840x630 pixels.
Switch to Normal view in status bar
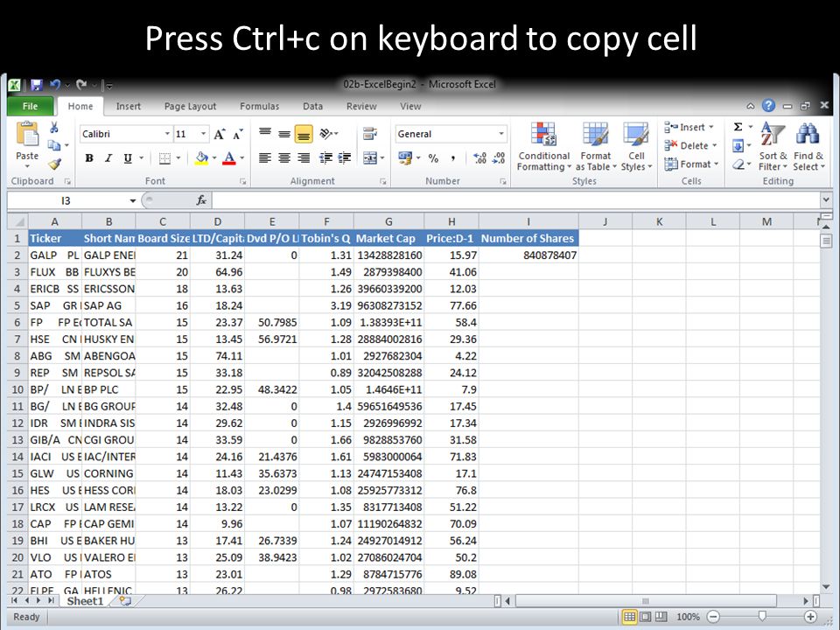630,617
